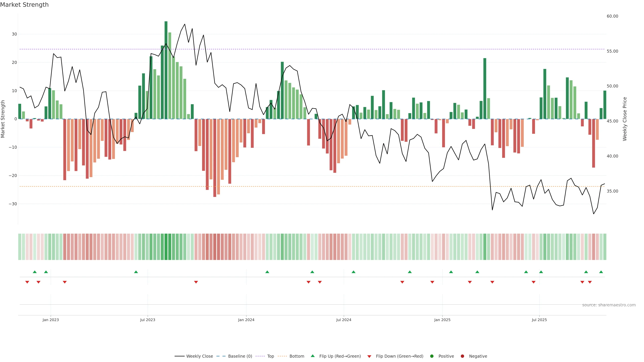644x362 pixels.
Task: Click the 60.00 right axis price label
Action: point(612,16)
